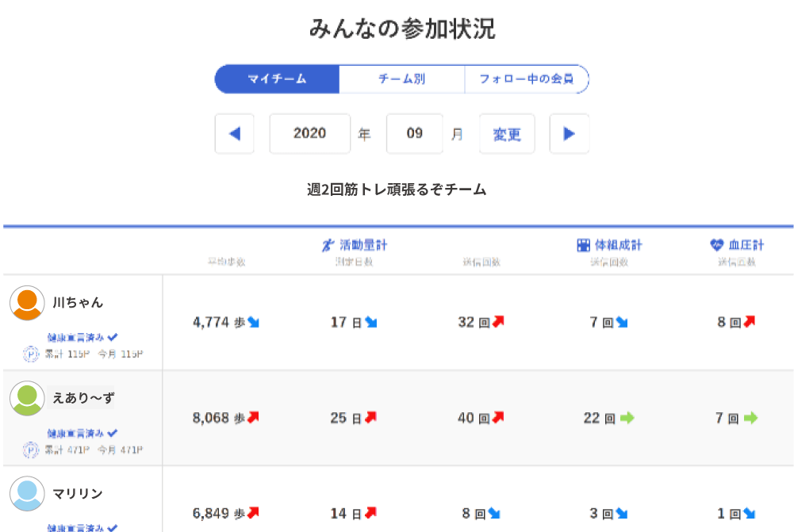
Task: Click 川ちゃん's 健康宣言済み checkmark
Action: [113, 337]
